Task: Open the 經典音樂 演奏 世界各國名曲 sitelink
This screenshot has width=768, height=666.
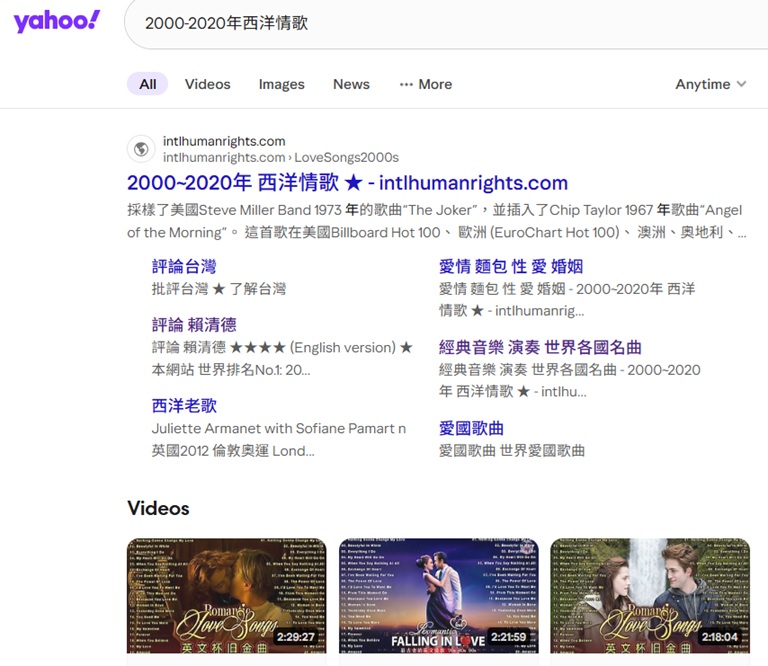Action: click(540, 347)
